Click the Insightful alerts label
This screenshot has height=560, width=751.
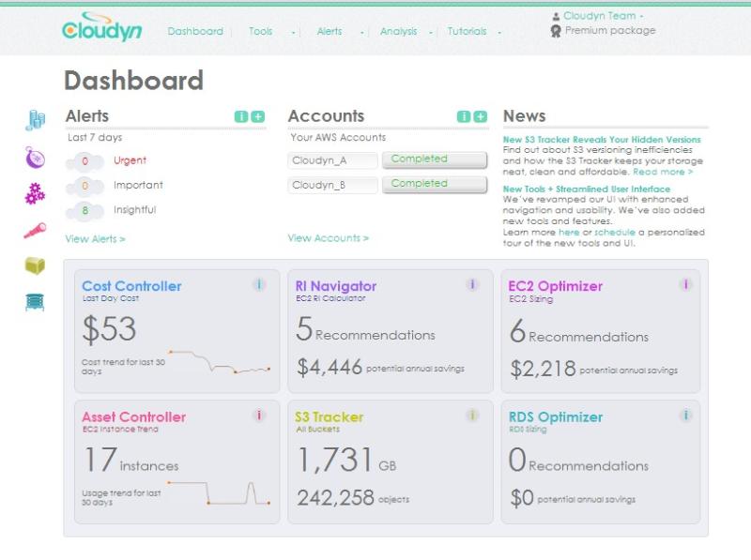click(x=134, y=209)
